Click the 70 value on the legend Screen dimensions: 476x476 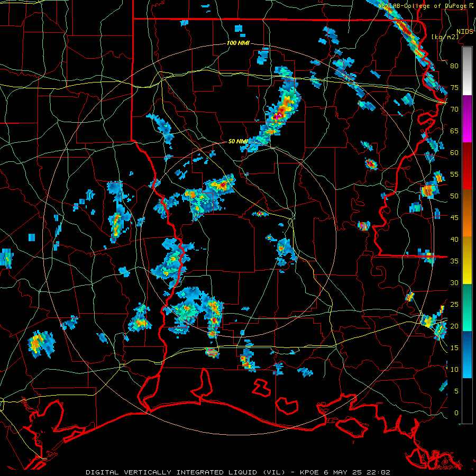click(x=454, y=109)
